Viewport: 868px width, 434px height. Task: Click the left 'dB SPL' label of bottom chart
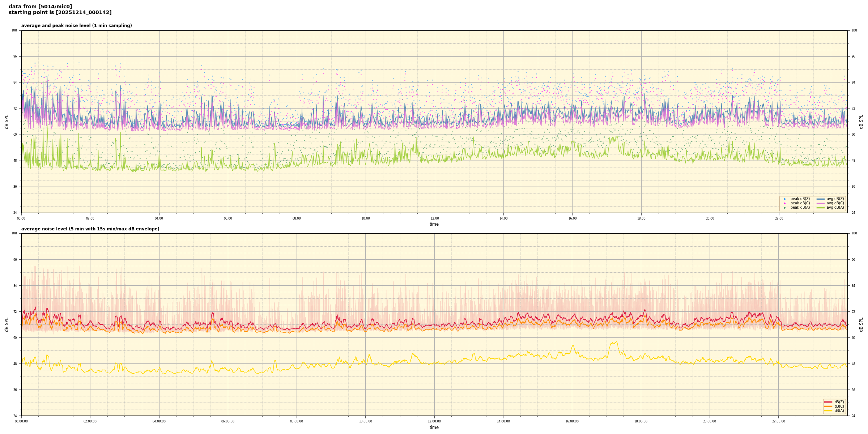click(x=7, y=324)
